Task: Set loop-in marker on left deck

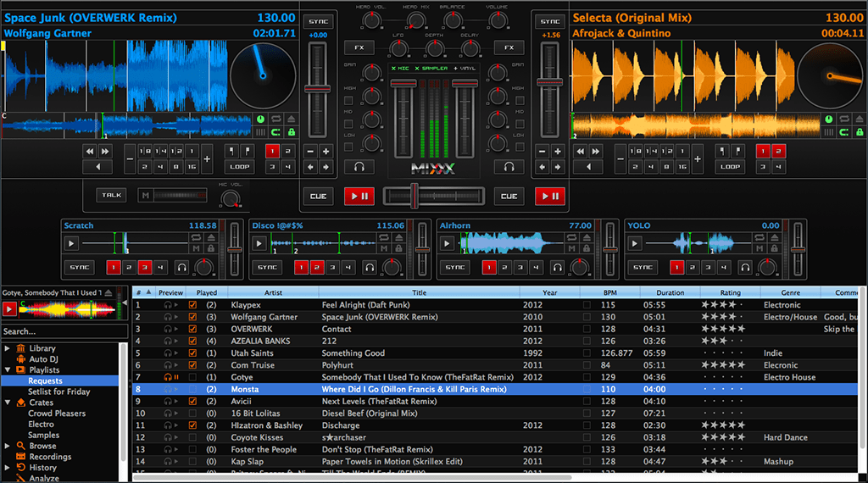Action: [x=231, y=151]
